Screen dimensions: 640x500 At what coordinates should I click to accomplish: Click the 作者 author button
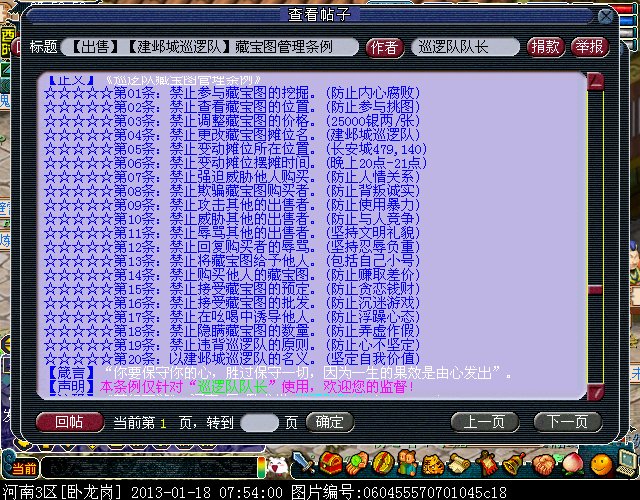pos(385,47)
